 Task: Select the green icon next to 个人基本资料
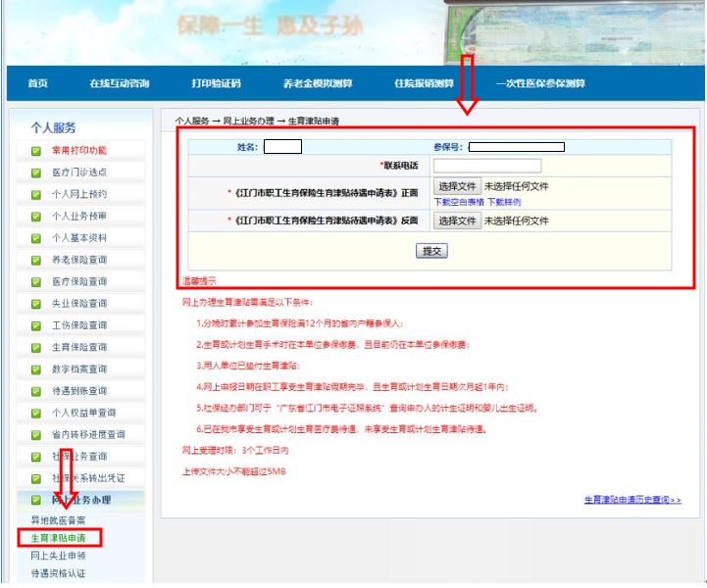coord(36,238)
